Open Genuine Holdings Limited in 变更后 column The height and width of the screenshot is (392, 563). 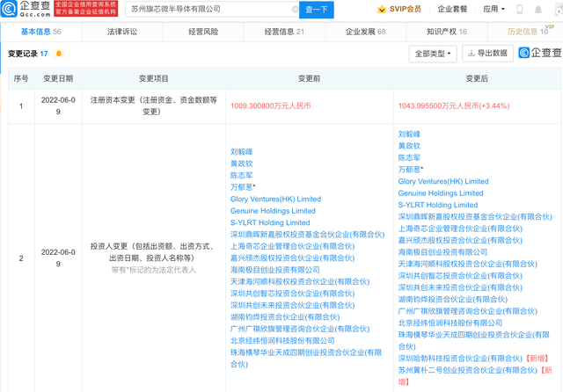pos(441,193)
